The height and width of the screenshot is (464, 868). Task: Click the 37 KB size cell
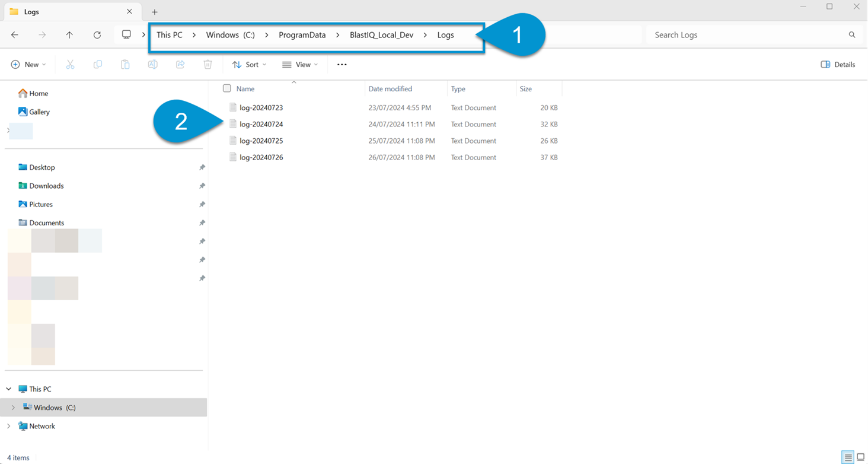point(549,157)
